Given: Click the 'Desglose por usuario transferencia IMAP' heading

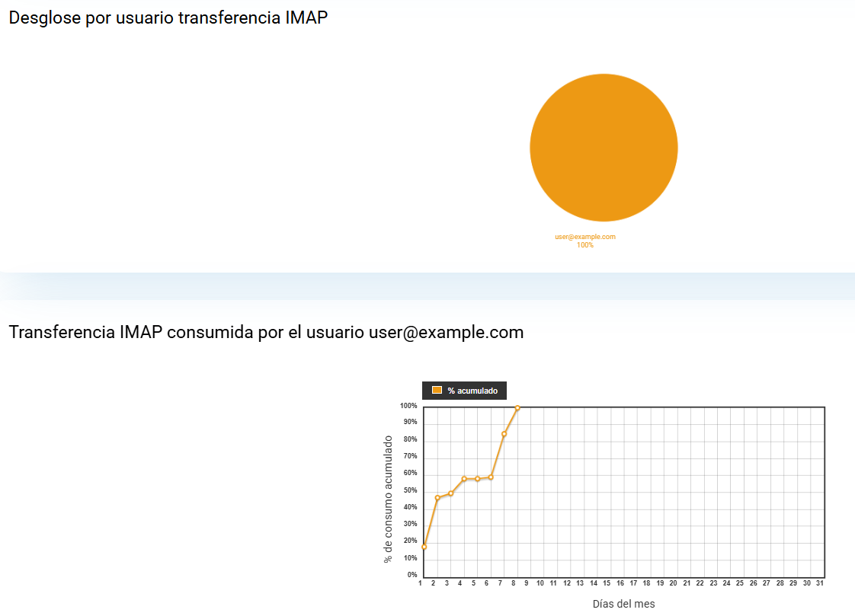Looking at the screenshot, I should point(168,18).
